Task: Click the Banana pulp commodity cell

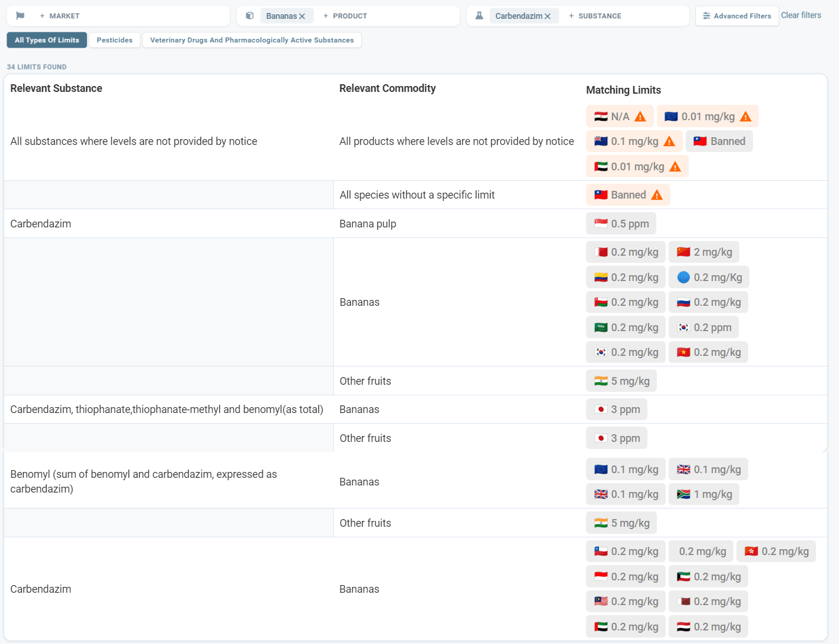Action: tap(368, 224)
